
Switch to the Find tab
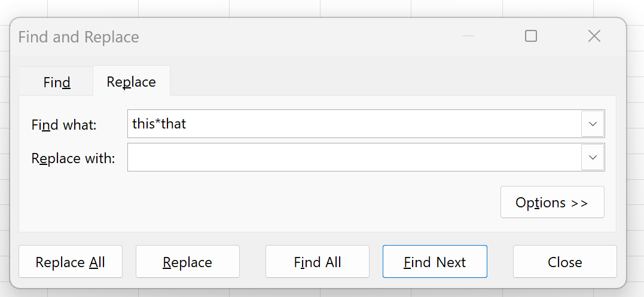[x=57, y=82]
